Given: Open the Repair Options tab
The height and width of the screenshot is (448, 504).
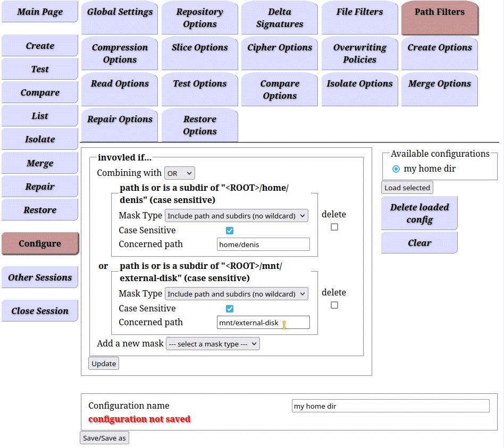Looking at the screenshot, I should [x=120, y=125].
